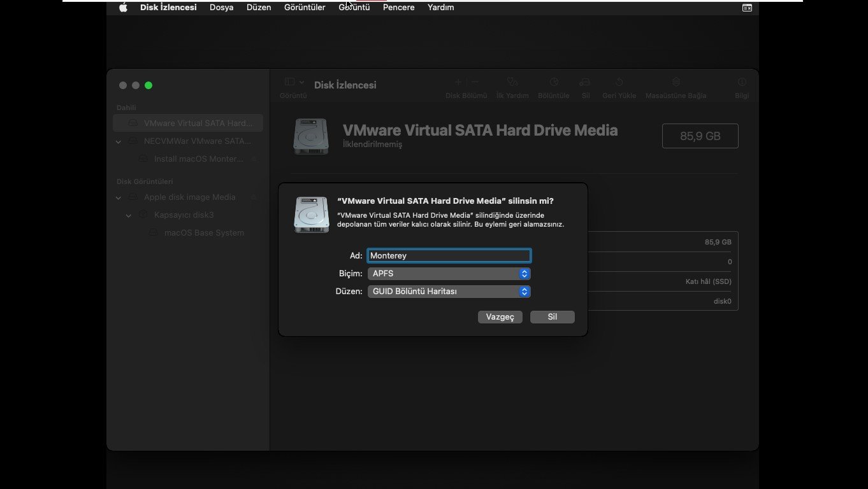Select Kapsayıcı disk3 container in sidebar
The image size is (868, 489).
188,215
